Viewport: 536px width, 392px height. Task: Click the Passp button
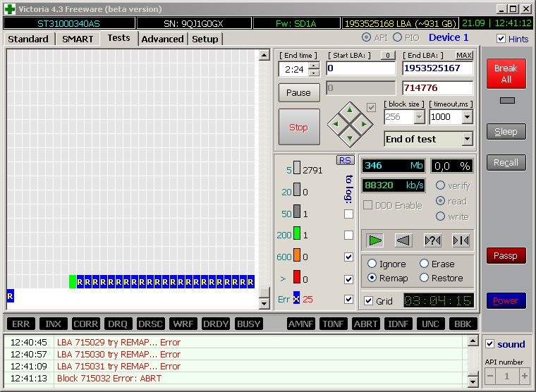click(506, 256)
